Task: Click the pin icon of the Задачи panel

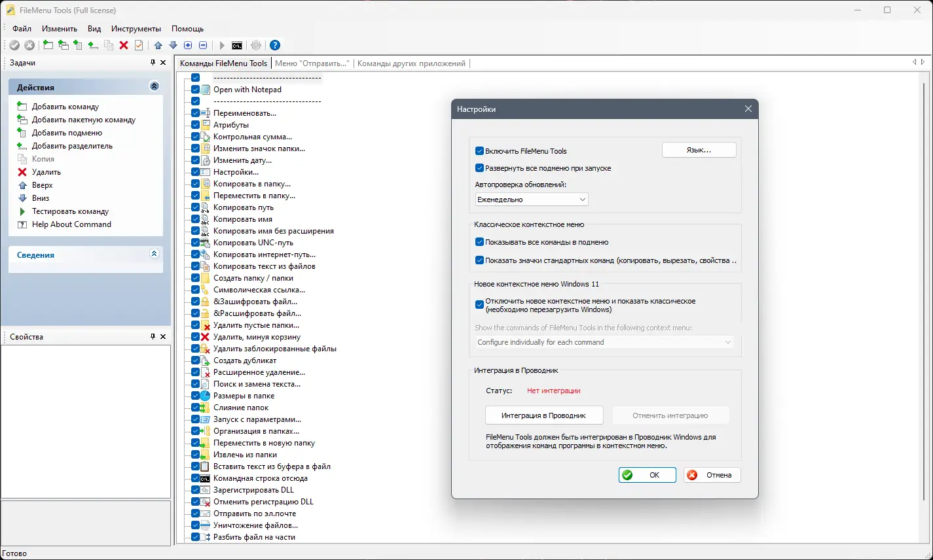Action: click(153, 63)
